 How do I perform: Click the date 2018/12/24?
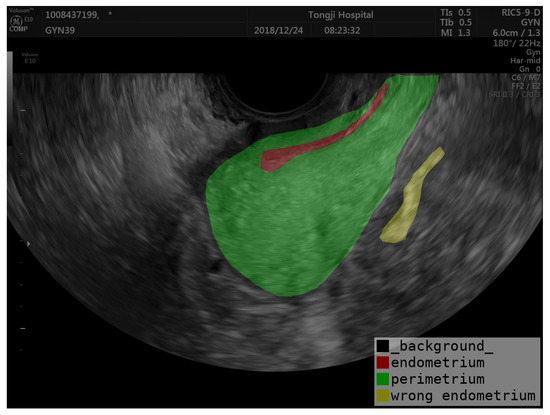(x=278, y=30)
